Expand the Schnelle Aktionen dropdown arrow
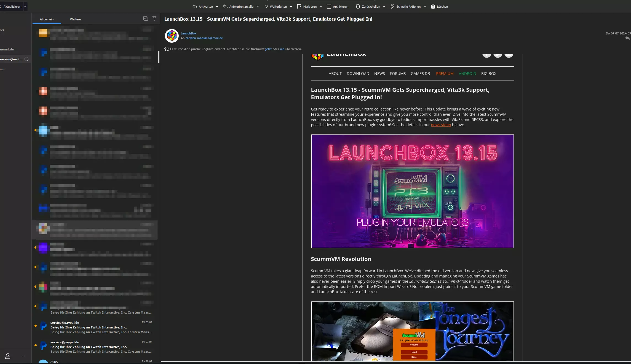Screen dimensions: 631x364 [x=425, y=6]
